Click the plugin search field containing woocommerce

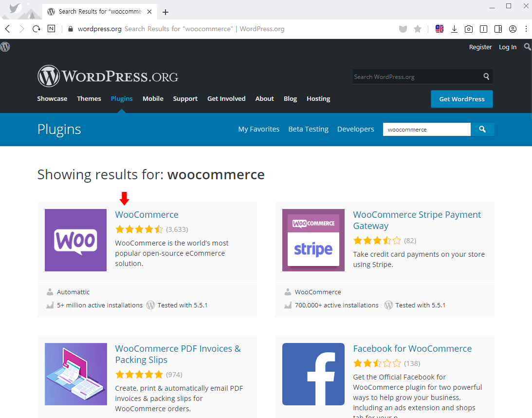427,130
